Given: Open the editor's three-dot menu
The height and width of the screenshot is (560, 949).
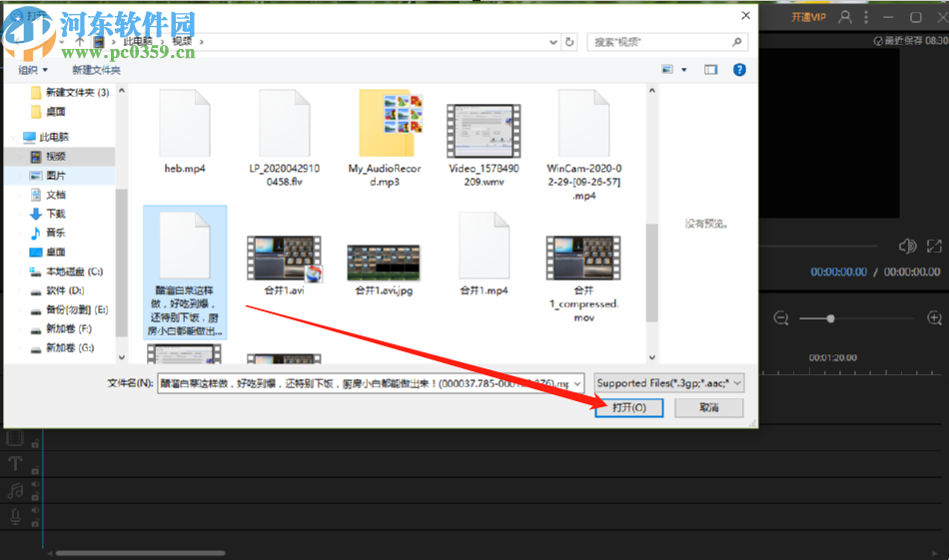Looking at the screenshot, I should [866, 17].
